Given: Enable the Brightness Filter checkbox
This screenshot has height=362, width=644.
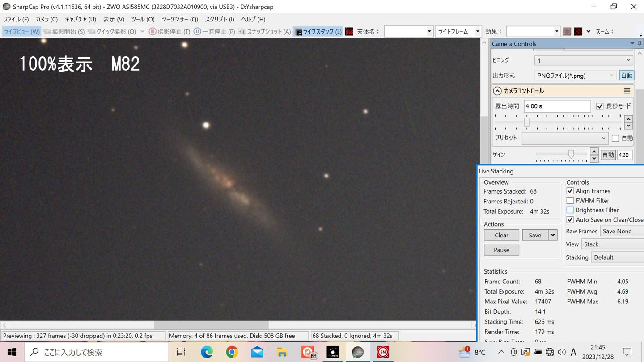Looking at the screenshot, I should coord(570,210).
